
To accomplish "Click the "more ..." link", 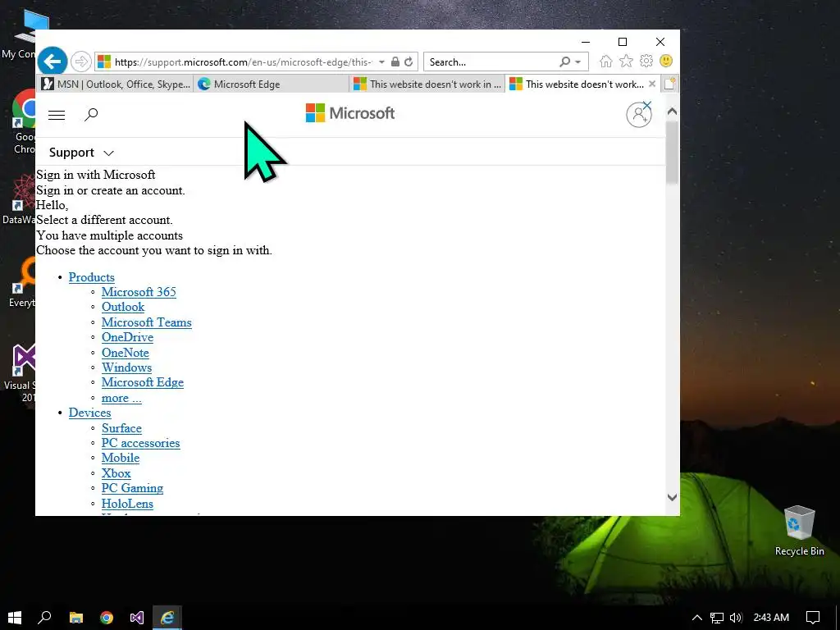I will (x=121, y=398).
